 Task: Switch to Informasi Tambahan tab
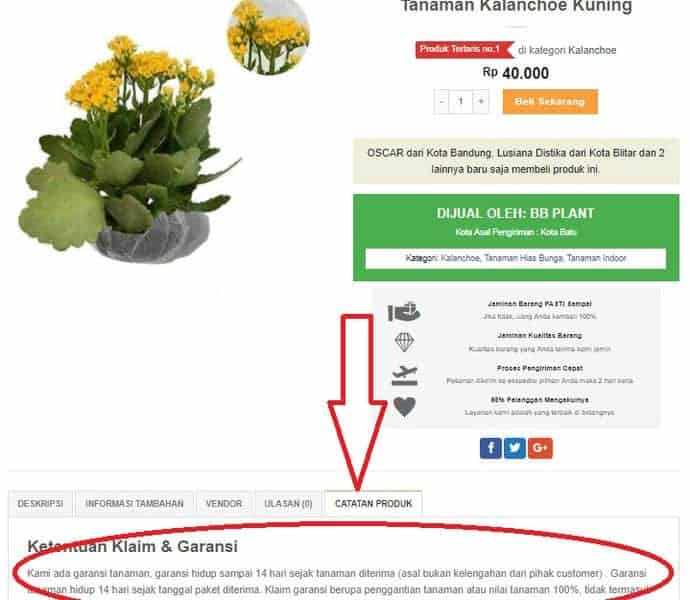134,503
